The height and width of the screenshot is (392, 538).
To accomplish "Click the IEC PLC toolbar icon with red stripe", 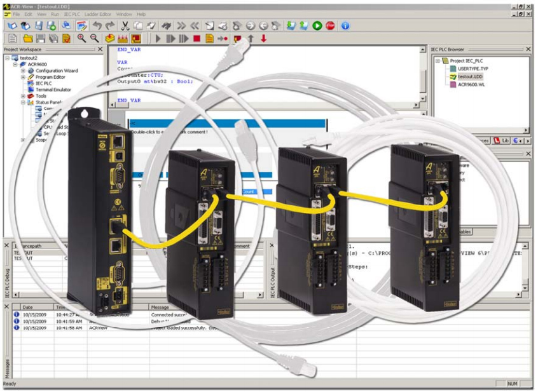I will tap(81, 25).
